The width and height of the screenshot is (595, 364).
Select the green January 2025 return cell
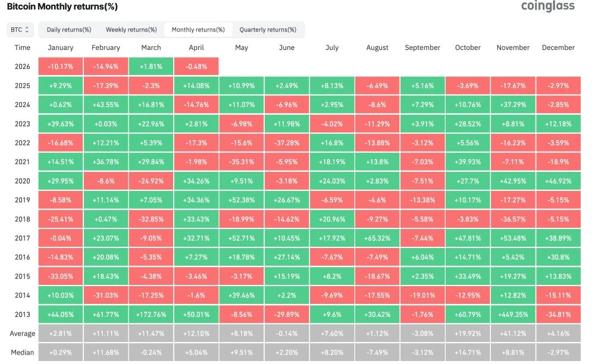point(59,86)
